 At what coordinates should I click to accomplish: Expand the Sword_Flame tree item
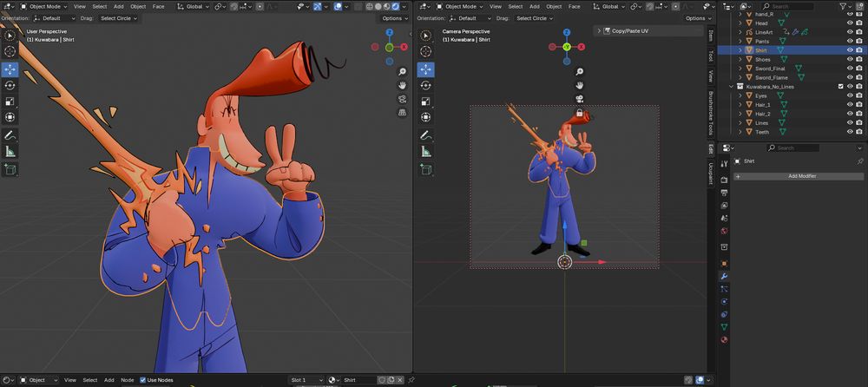tap(740, 77)
